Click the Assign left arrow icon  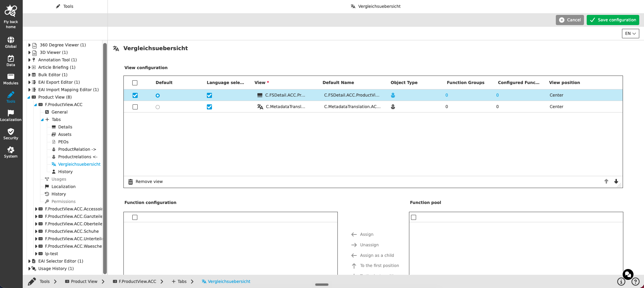coord(354,234)
